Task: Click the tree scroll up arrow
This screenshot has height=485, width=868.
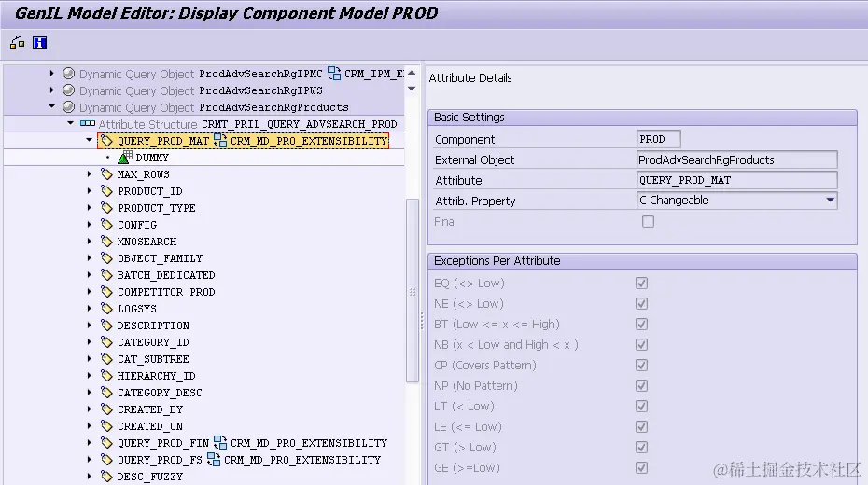Action: [412, 73]
